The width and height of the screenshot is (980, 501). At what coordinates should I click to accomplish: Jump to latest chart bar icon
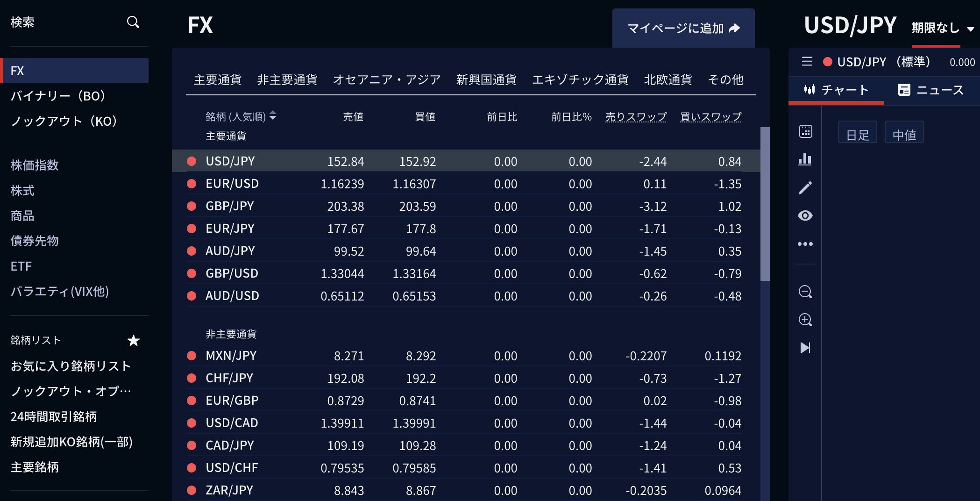point(805,348)
